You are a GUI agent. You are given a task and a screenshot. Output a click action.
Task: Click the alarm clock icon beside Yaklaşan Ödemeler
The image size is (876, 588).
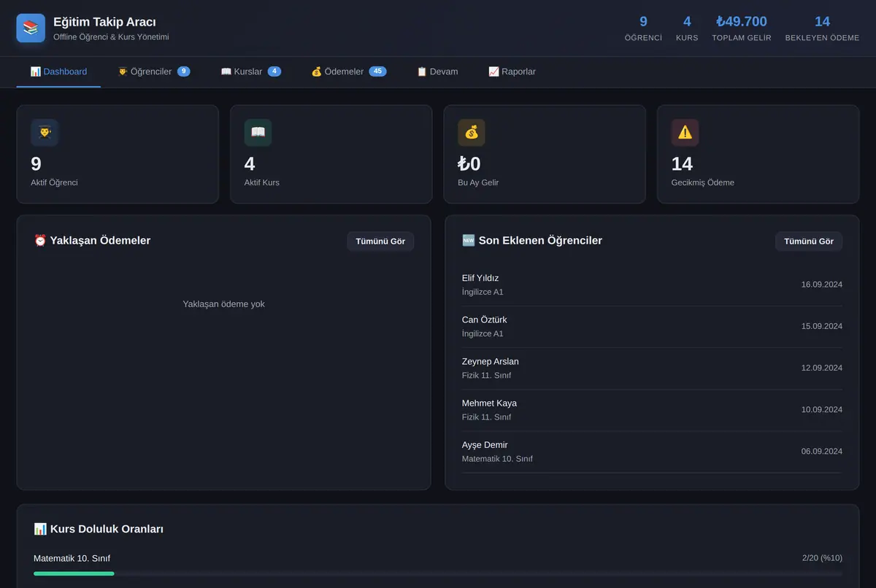tap(40, 241)
